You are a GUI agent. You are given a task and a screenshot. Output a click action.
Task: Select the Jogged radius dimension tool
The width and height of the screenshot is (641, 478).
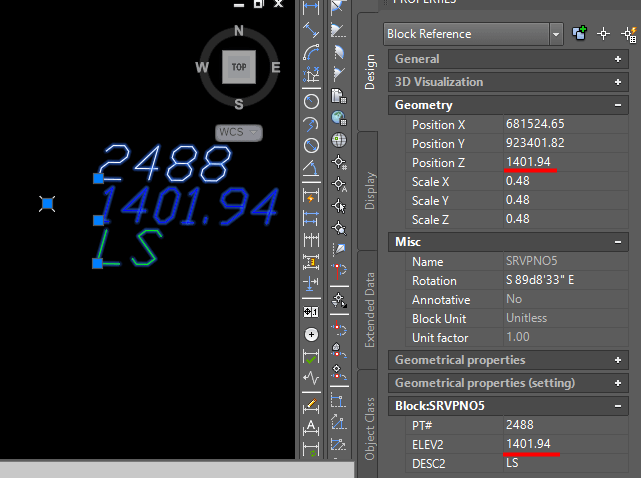[311, 123]
